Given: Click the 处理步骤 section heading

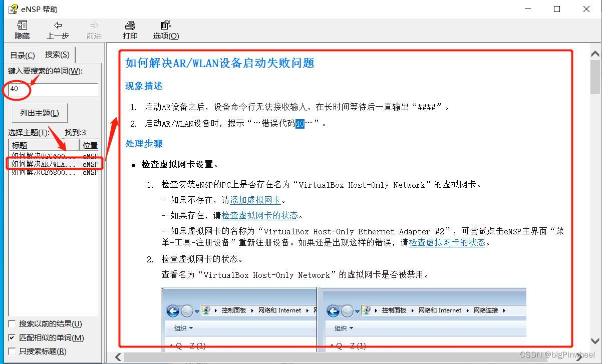Looking at the screenshot, I should click(144, 144).
